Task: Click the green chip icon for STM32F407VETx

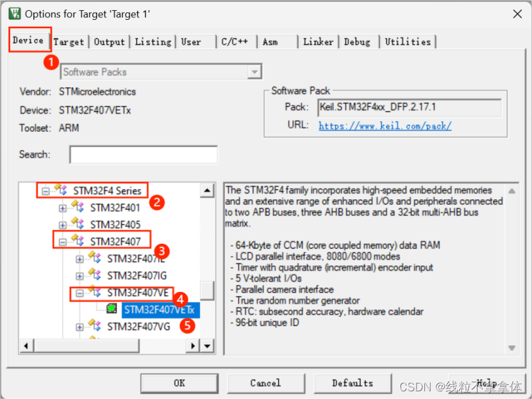Action: (112, 309)
